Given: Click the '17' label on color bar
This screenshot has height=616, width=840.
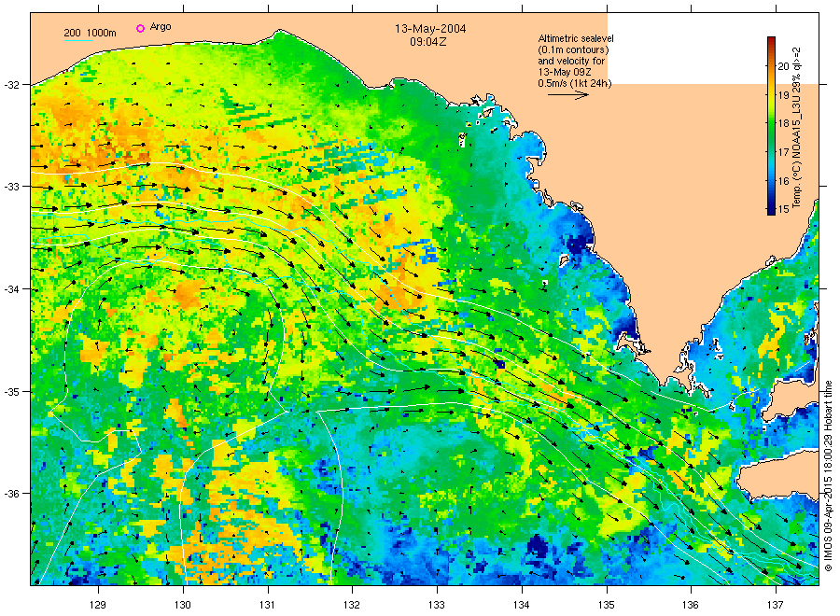Looking at the screenshot, I should click(783, 152).
